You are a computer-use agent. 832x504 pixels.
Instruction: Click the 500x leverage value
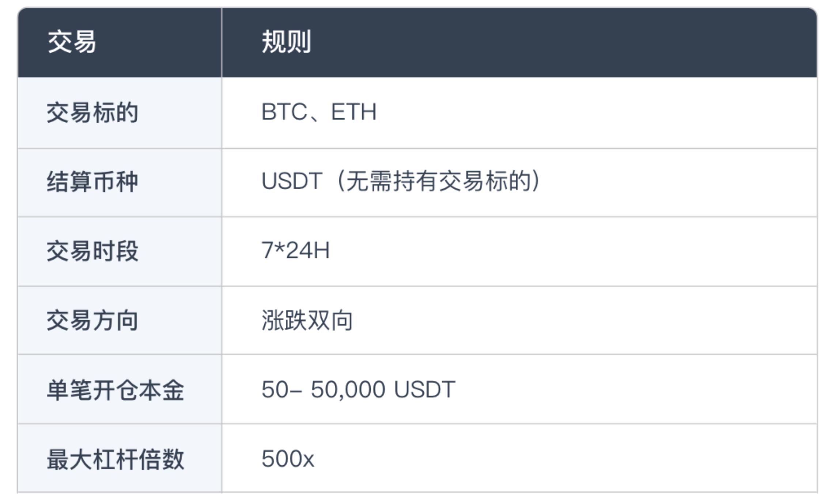288,459
